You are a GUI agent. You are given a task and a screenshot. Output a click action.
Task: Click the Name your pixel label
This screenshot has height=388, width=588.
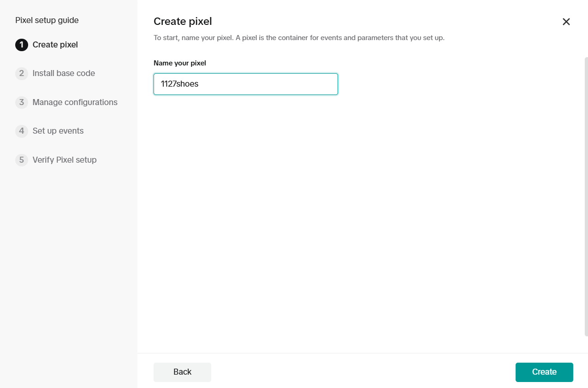coord(180,63)
